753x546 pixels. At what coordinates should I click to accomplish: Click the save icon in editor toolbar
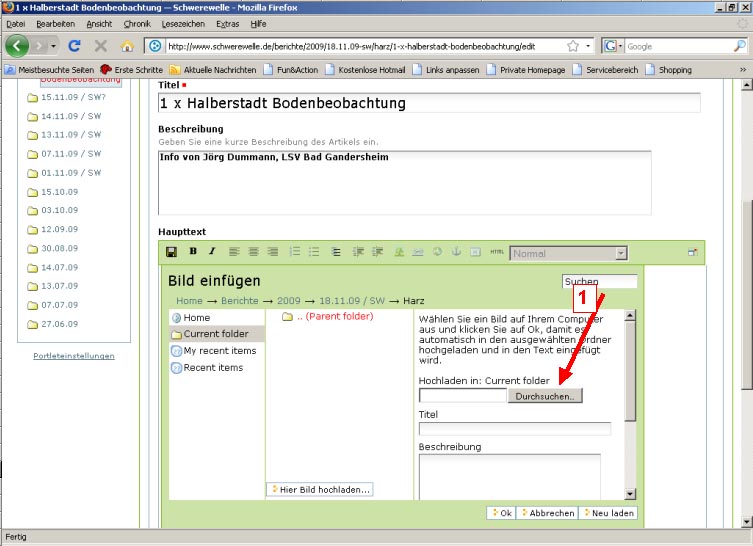point(171,252)
